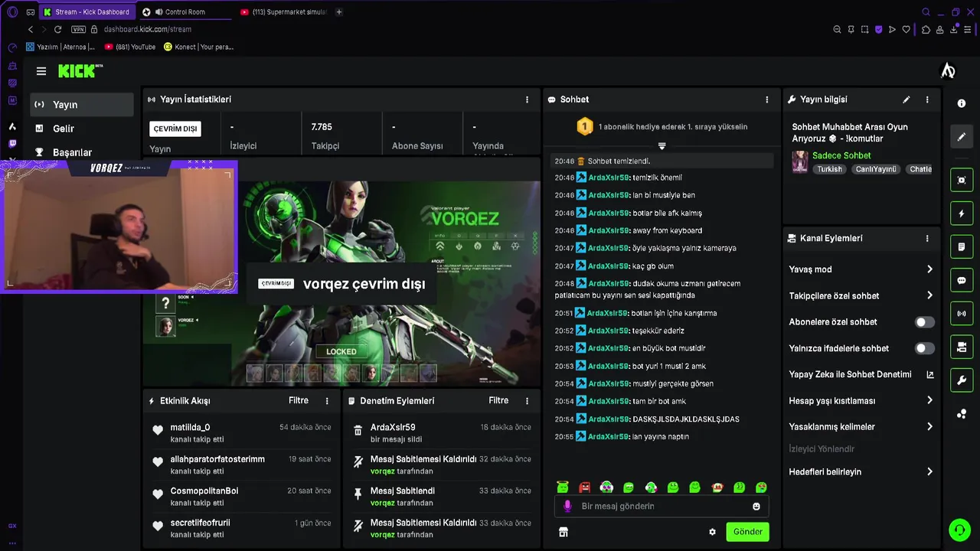Screen dimensions: 980x551
Task: Click the Kick logo
Action: point(80,70)
